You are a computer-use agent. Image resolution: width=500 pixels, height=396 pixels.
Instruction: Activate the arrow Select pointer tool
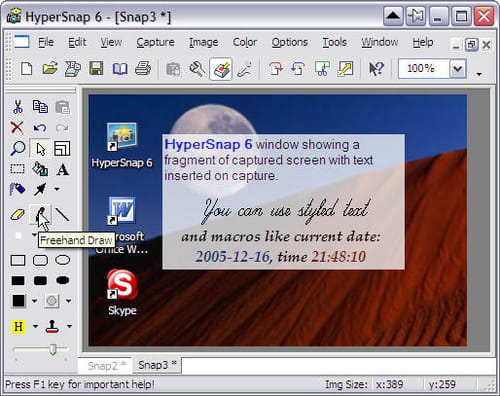click(40, 149)
